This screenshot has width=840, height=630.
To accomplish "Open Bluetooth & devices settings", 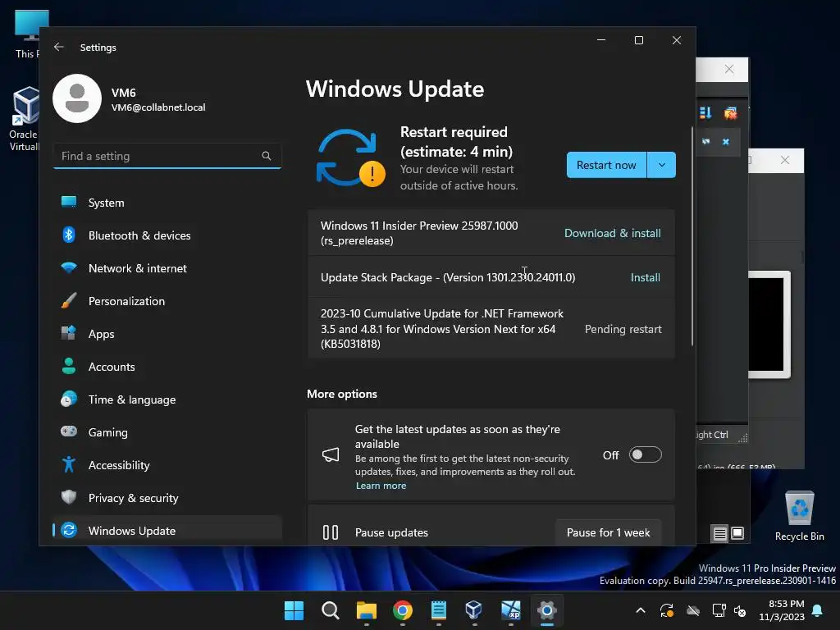I will [167, 235].
